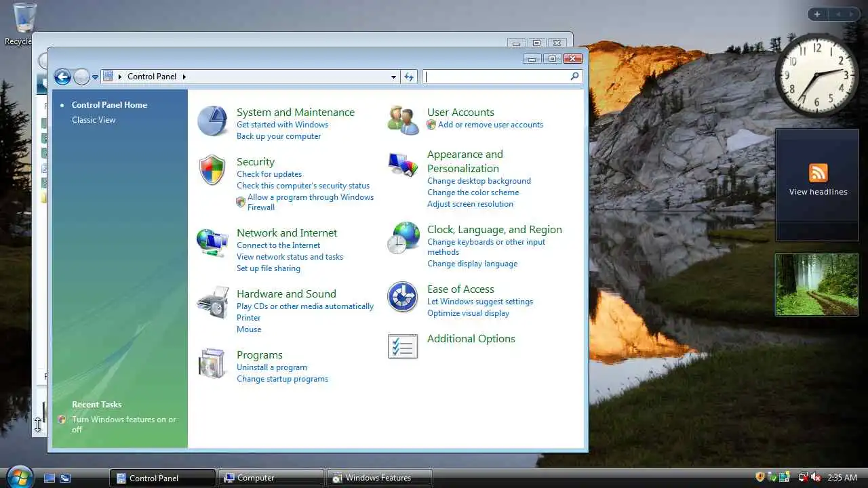
Task: Click Get started with Windows link
Action: pos(282,125)
